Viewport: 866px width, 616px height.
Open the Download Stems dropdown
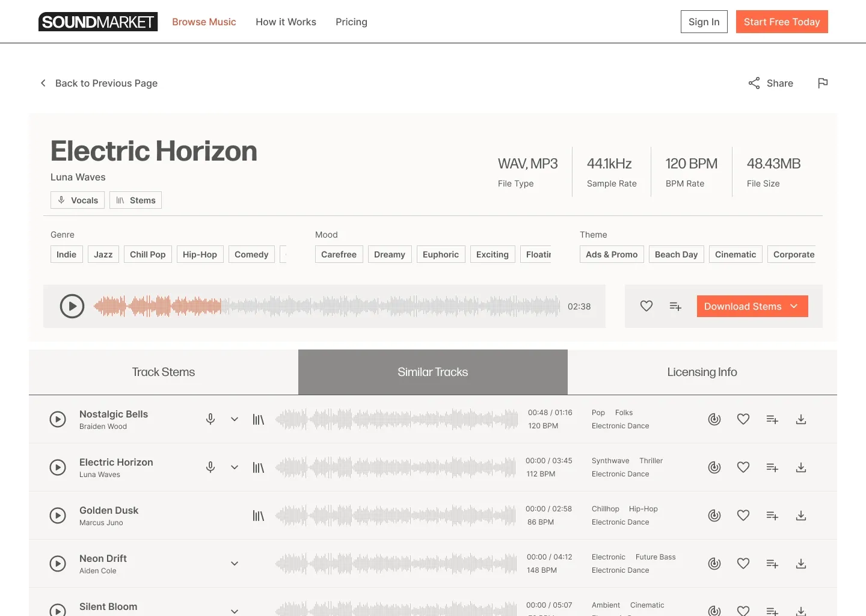[x=752, y=306]
